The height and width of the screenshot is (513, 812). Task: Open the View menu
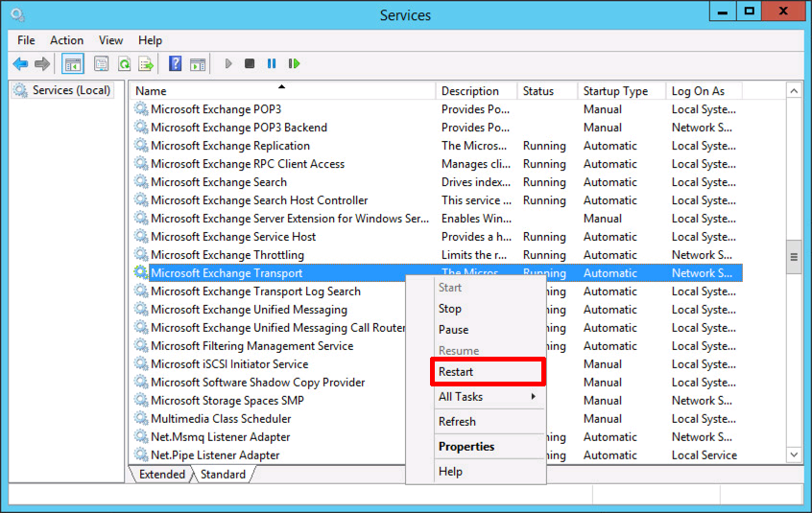[110, 40]
